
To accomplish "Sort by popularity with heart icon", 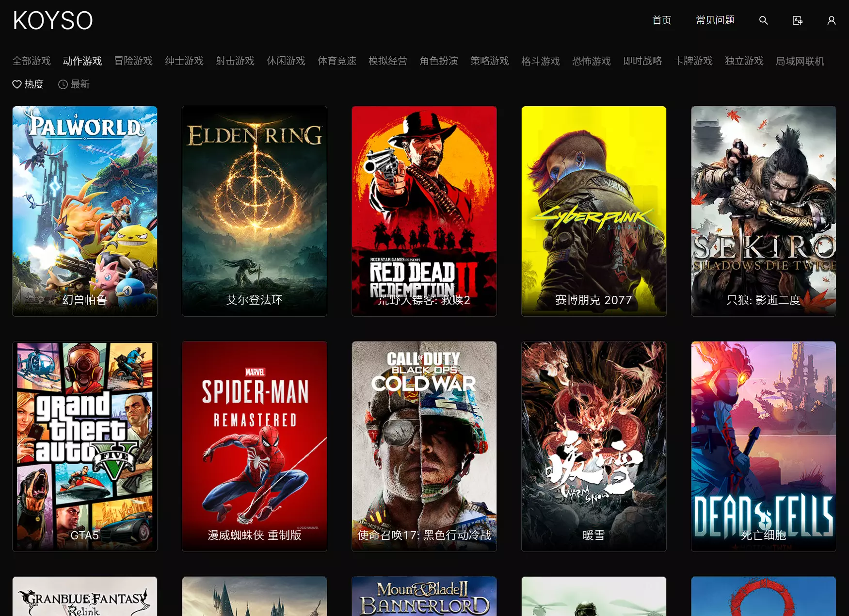I will click(28, 84).
